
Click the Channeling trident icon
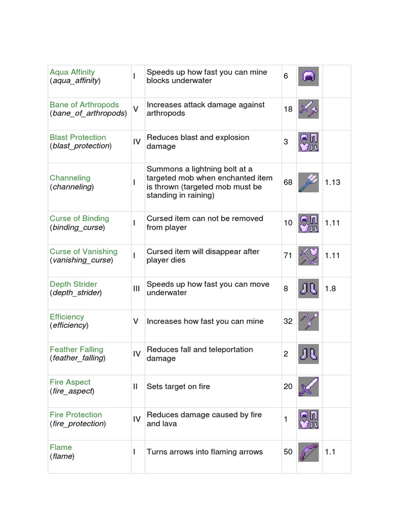click(309, 182)
